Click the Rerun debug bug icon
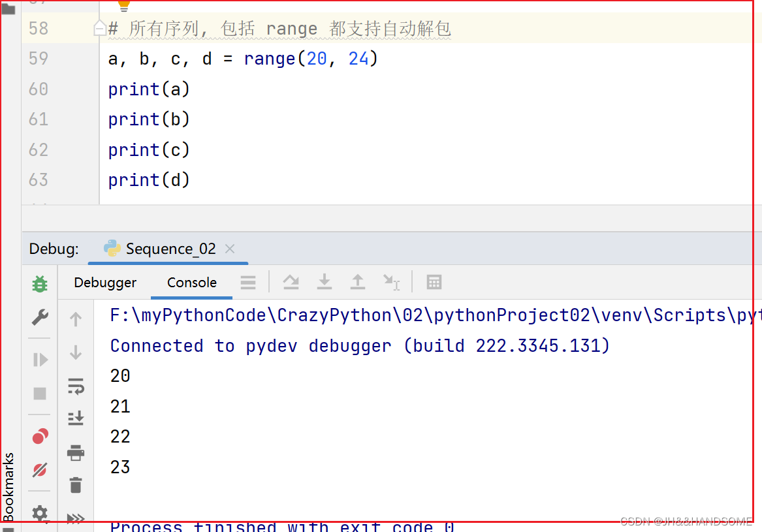Image resolution: width=762 pixels, height=532 pixels. [x=40, y=284]
